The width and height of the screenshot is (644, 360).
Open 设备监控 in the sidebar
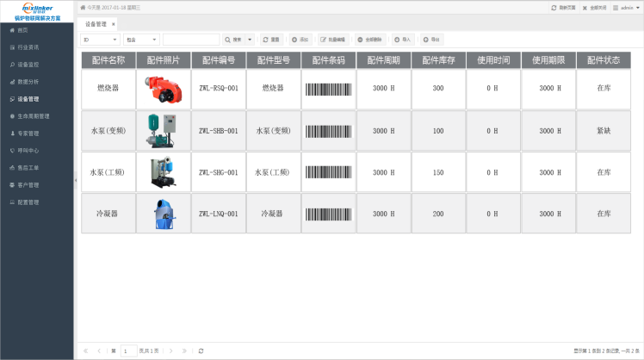click(28, 64)
